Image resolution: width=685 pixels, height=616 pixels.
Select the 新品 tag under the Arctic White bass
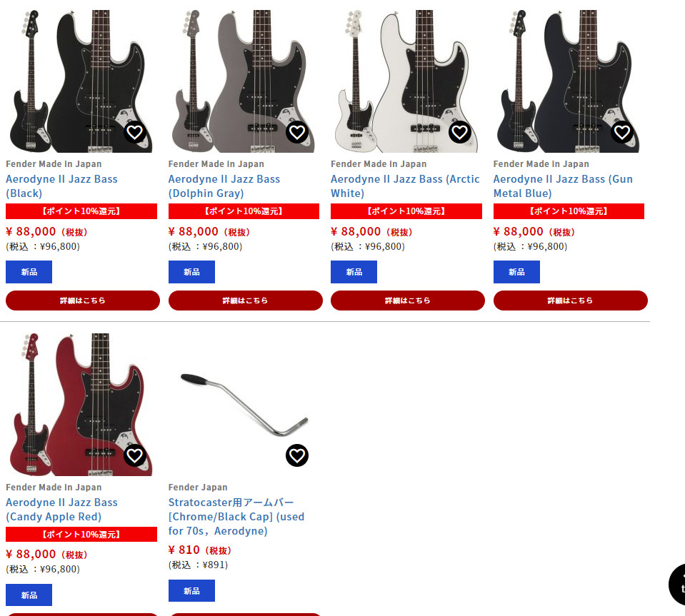click(x=354, y=272)
